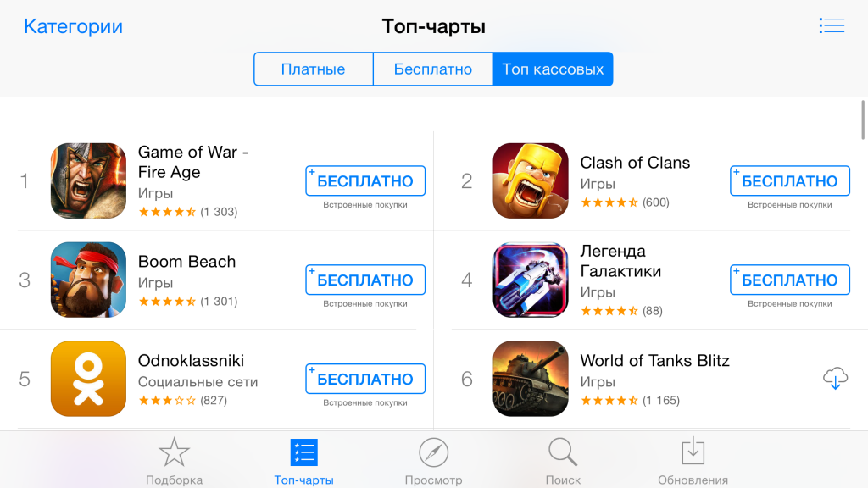Tap БЕСПЛАТНО button for Odnoklassniki
Viewport: 868px width, 488px height.
[365, 379]
